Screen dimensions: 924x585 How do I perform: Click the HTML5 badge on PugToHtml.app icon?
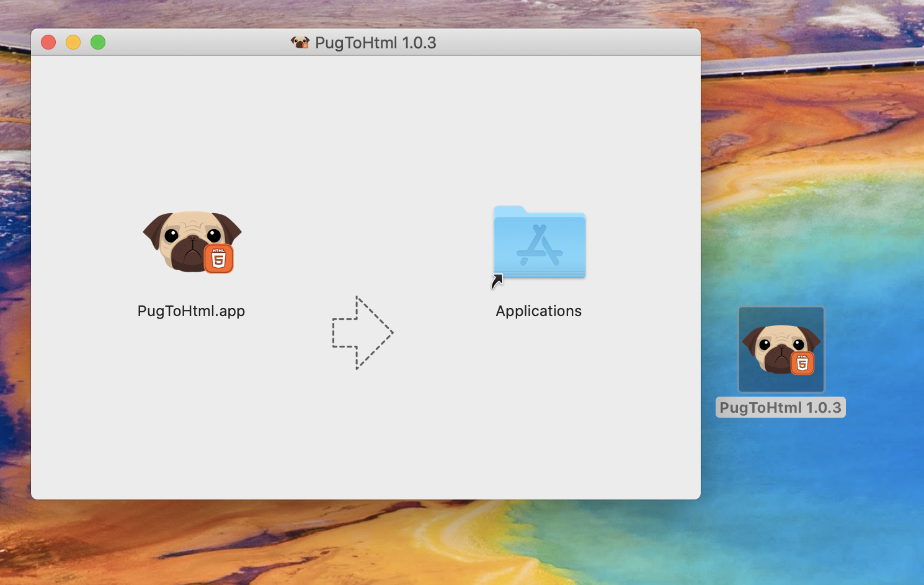(x=219, y=259)
